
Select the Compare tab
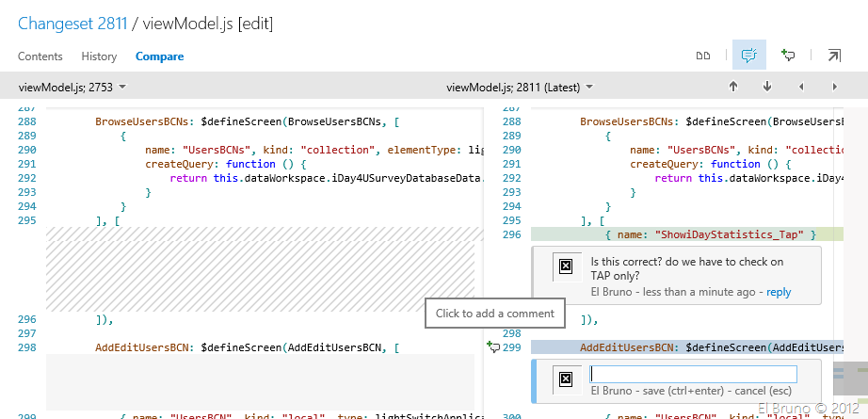[160, 56]
